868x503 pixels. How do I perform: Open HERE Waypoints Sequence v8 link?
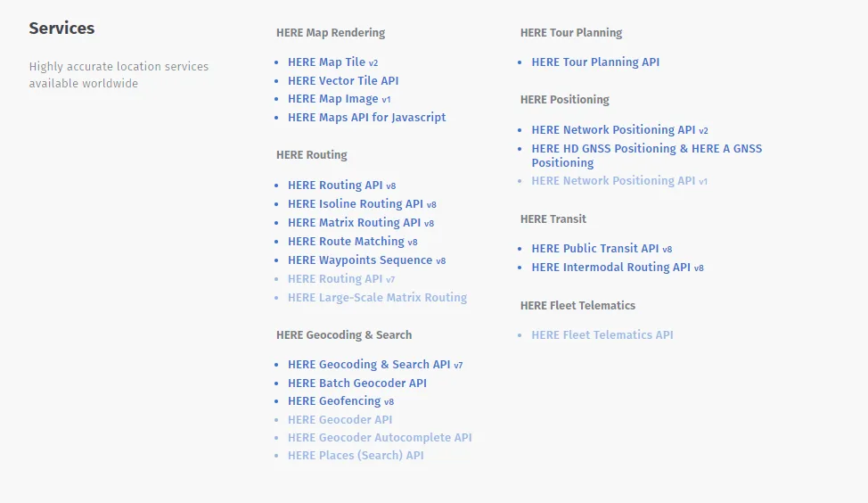(366, 260)
